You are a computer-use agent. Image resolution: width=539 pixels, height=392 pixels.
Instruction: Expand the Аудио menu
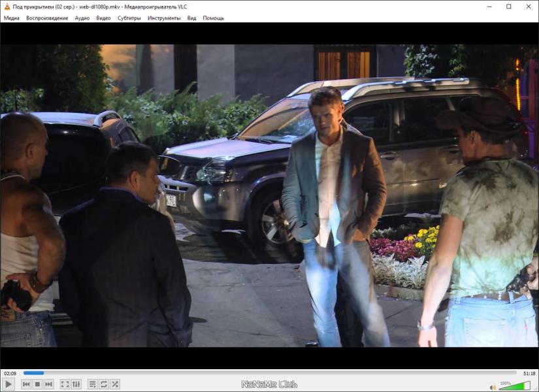click(x=82, y=18)
